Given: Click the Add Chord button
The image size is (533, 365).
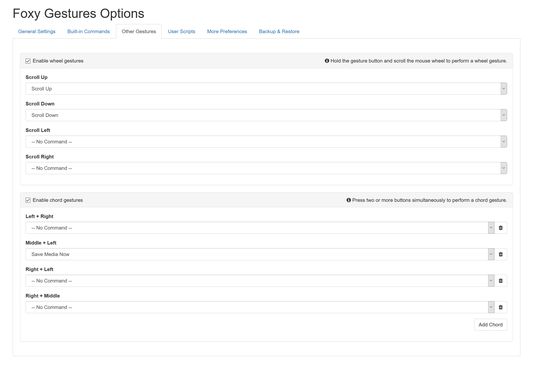Looking at the screenshot, I should [491, 325].
